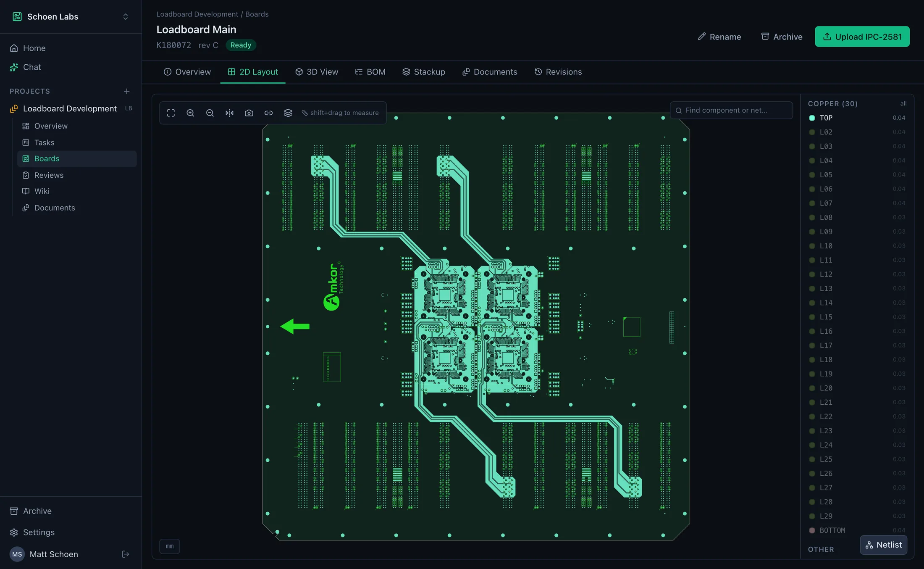The width and height of the screenshot is (924, 569).
Task: Copy view link with the chain icon
Action: tap(268, 113)
